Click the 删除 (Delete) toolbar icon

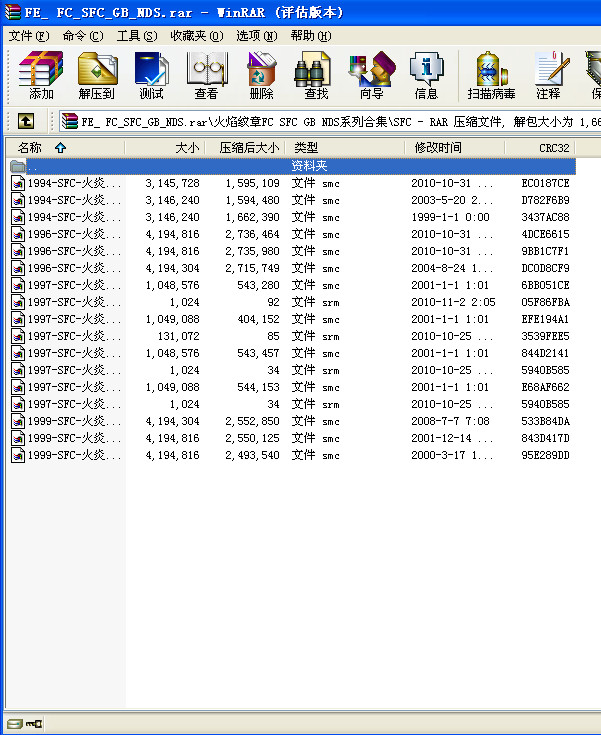[x=261, y=75]
